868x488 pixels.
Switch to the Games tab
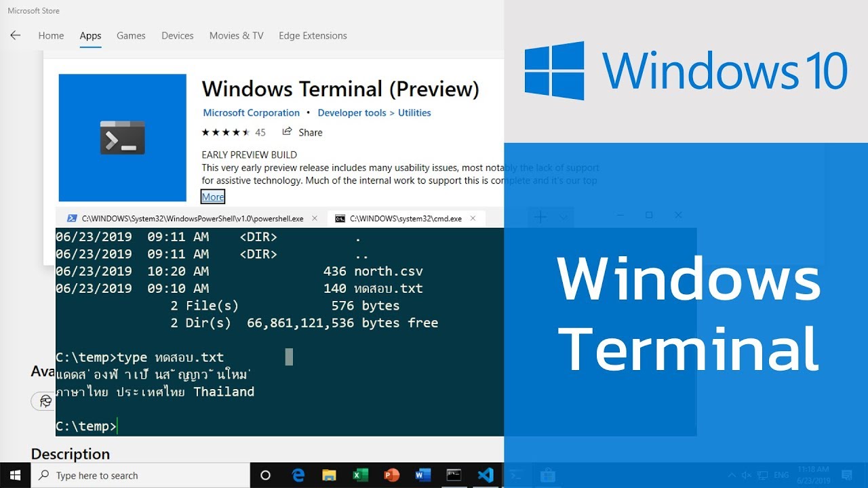tap(131, 35)
